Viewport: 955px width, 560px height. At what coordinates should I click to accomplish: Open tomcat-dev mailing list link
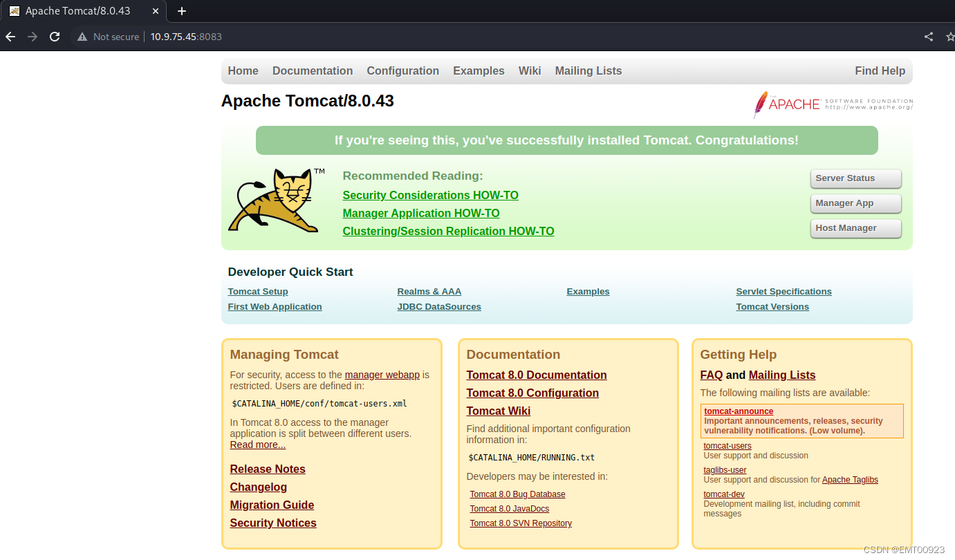[x=724, y=494]
